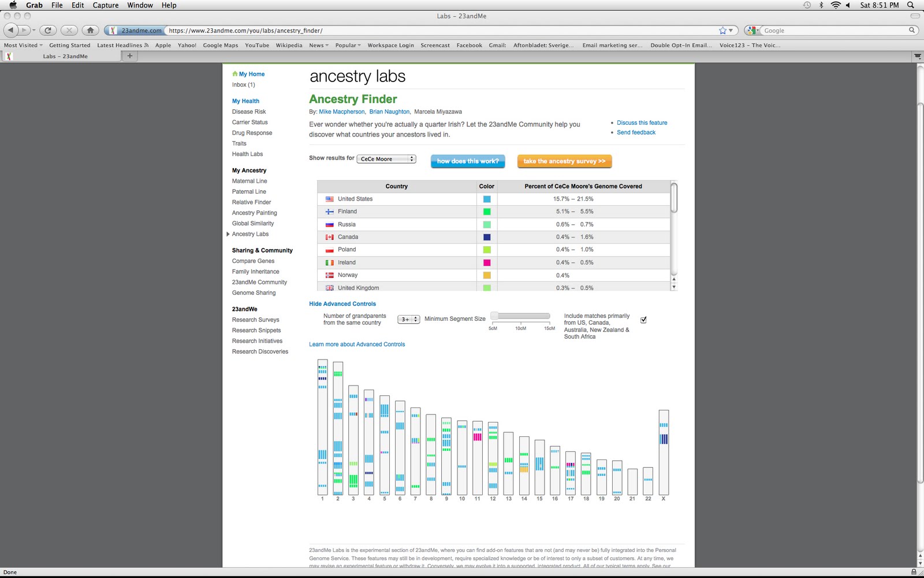Click the Latest Headlines RSS feed icon
Image resolution: width=924 pixels, height=578 pixels.
147,45
